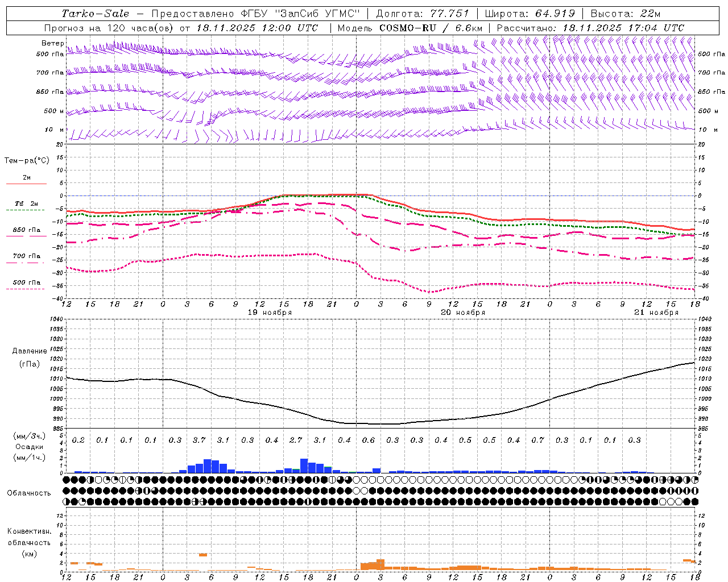Click the (гПа) pressure unit label
728x582 pixels.
click(30, 364)
